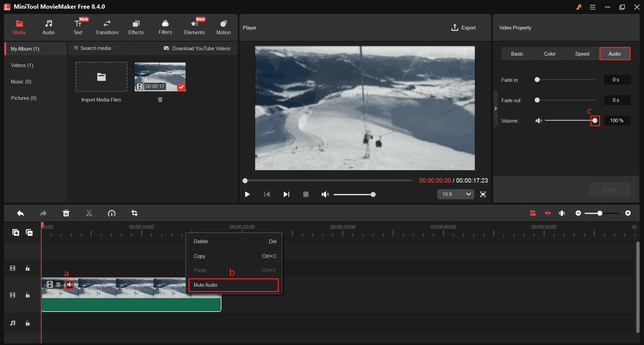Collapse the Video Property panel with the chevron

pyautogui.click(x=496, y=108)
